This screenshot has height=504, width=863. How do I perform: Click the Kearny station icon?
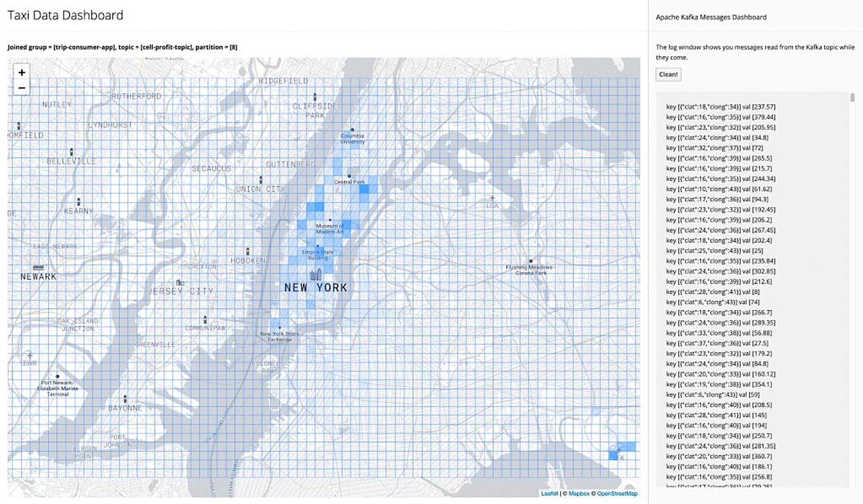click(78, 202)
